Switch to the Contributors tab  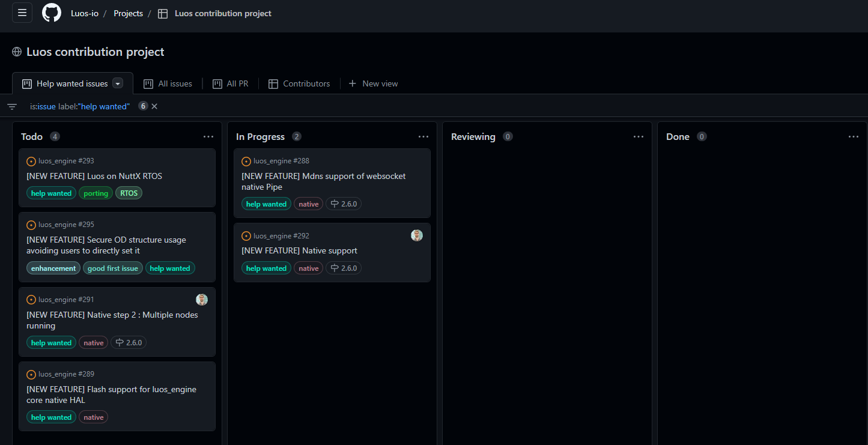pyautogui.click(x=299, y=83)
